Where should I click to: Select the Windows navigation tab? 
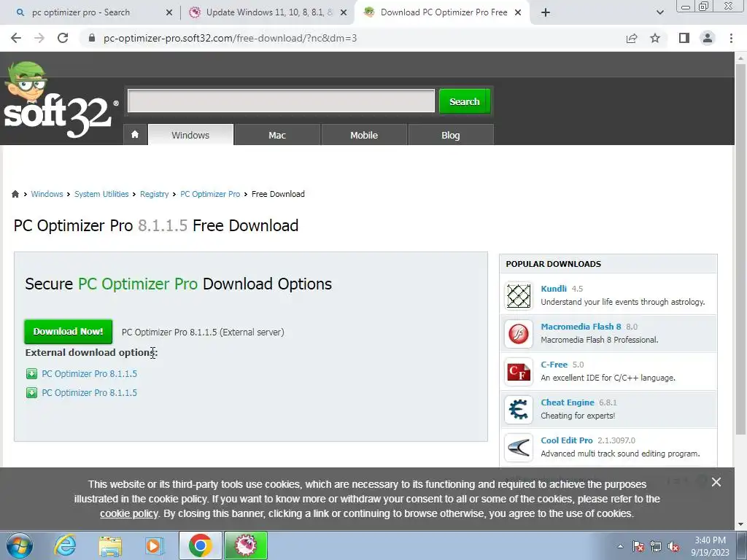coord(190,135)
